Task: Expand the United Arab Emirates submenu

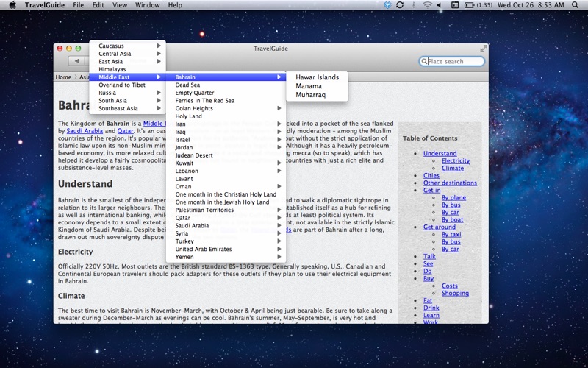Action: [x=226, y=249]
